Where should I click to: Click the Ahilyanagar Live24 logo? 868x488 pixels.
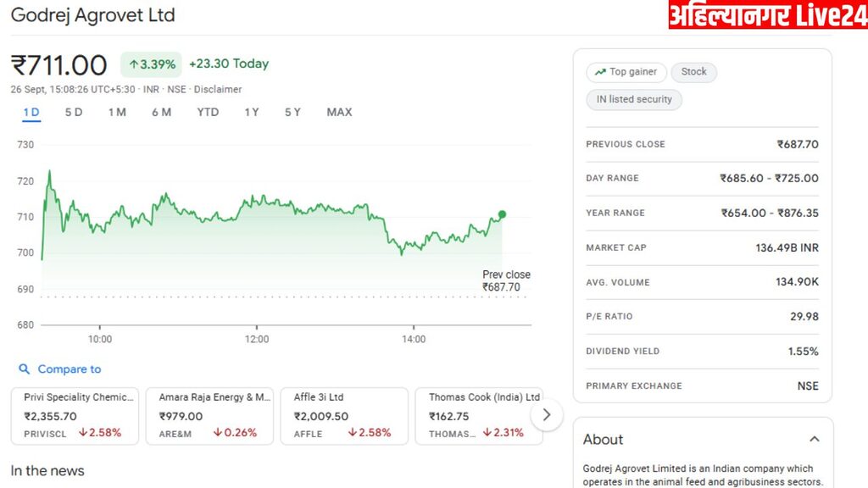[767, 15]
